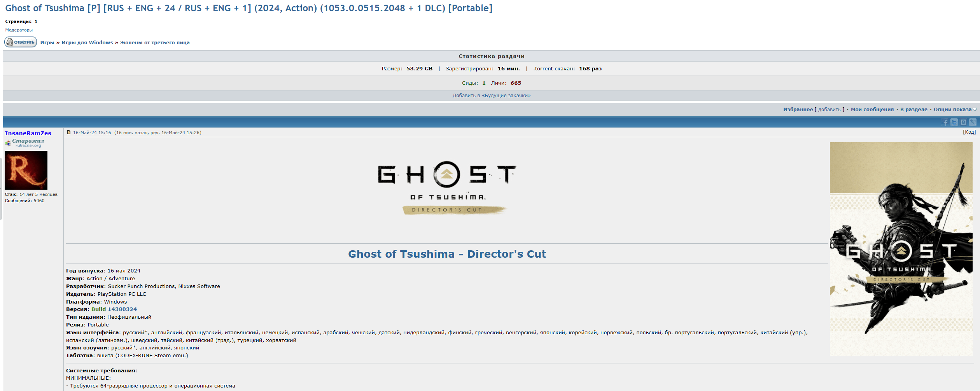Click the Ответить reply button
This screenshot has height=391, width=980.
[21, 42]
